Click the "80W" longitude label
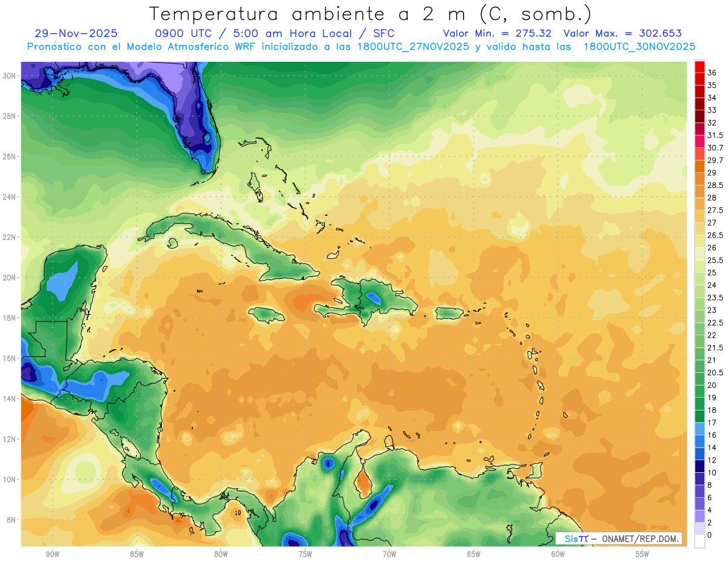 click(221, 554)
